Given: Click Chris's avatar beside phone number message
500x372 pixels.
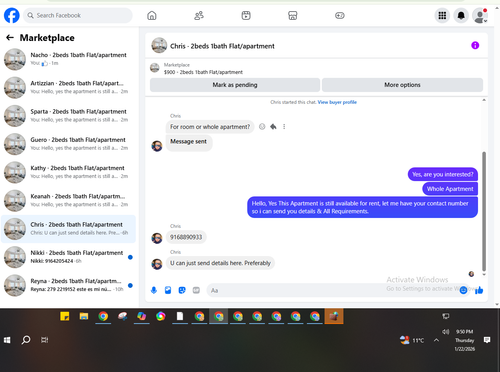Looking at the screenshot, I should point(157,238).
